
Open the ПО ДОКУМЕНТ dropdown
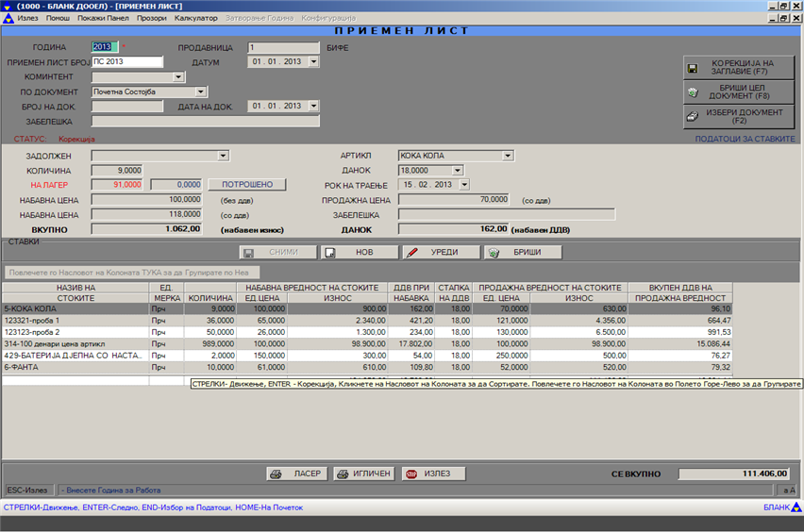(201, 91)
